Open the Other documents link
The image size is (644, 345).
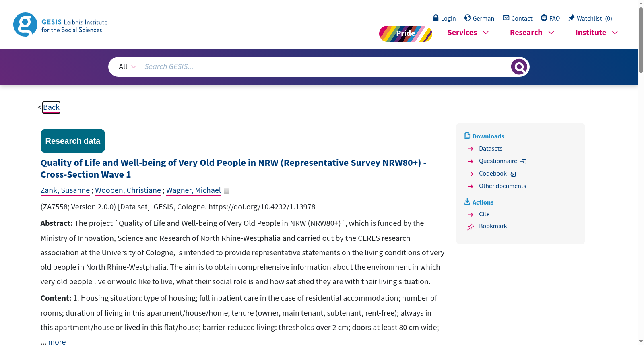click(502, 186)
